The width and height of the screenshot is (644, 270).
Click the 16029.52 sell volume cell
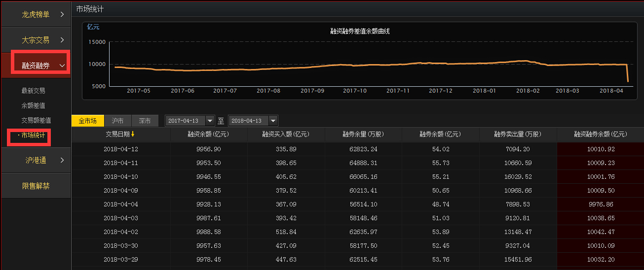[518, 176]
